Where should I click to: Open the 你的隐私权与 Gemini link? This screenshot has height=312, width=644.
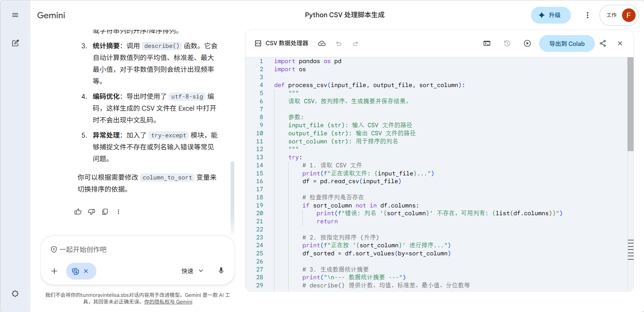tap(168, 302)
